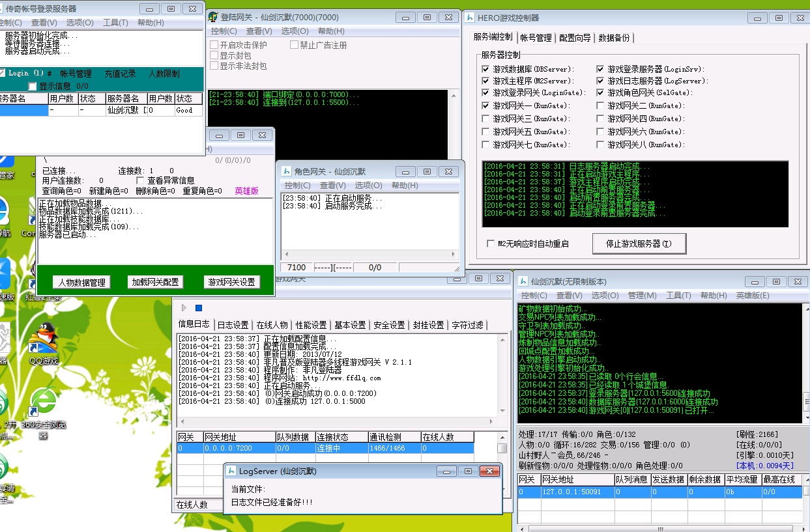Click the 角色网关 window title icon
The width and height of the screenshot is (810, 532).
click(287, 171)
